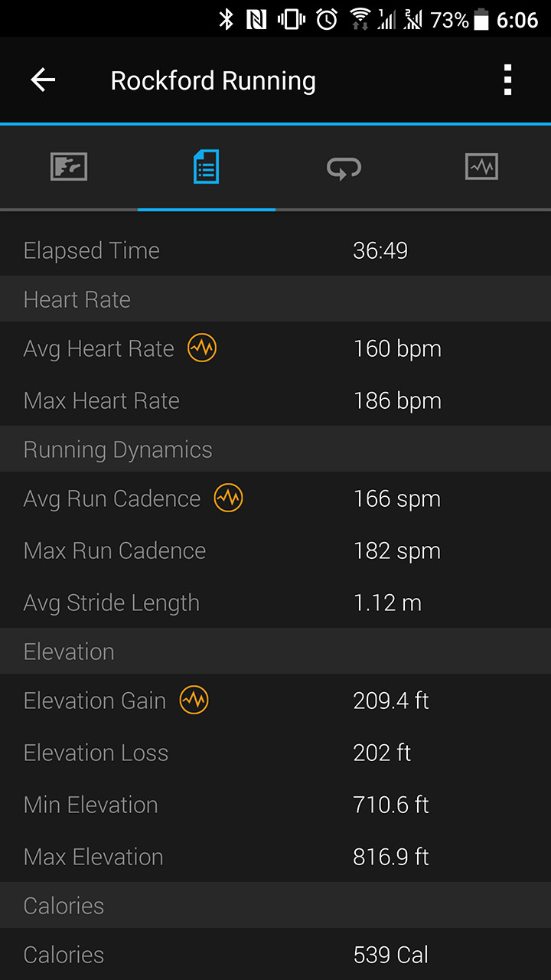Select the stats details tab
The image size is (551, 980).
click(207, 167)
